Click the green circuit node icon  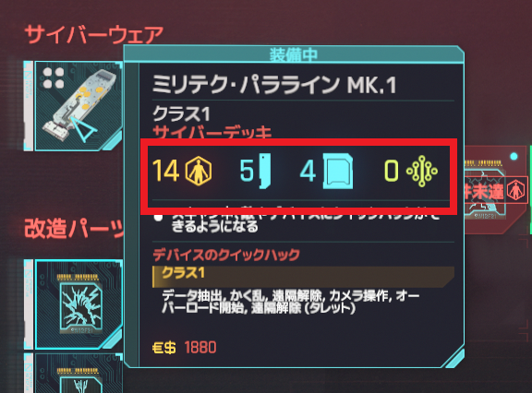[422, 171]
